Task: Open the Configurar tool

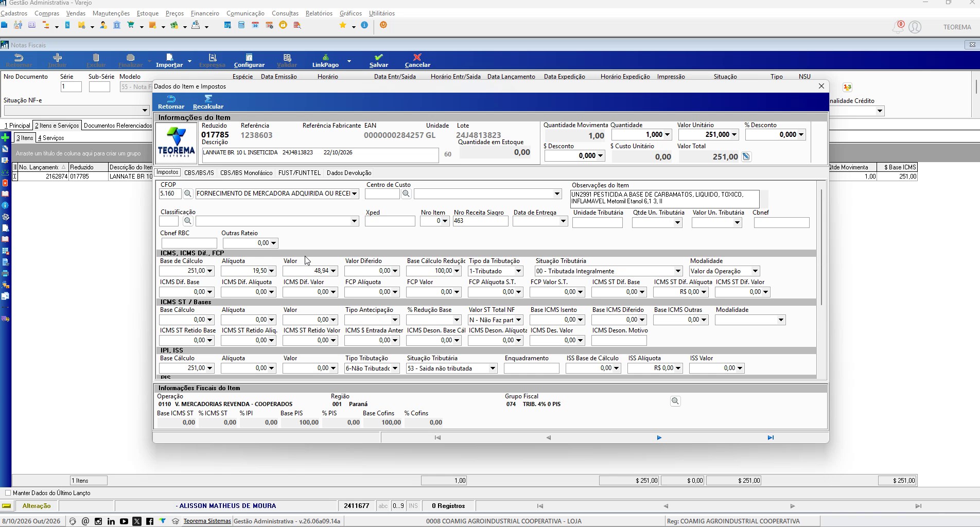Action: [249, 60]
